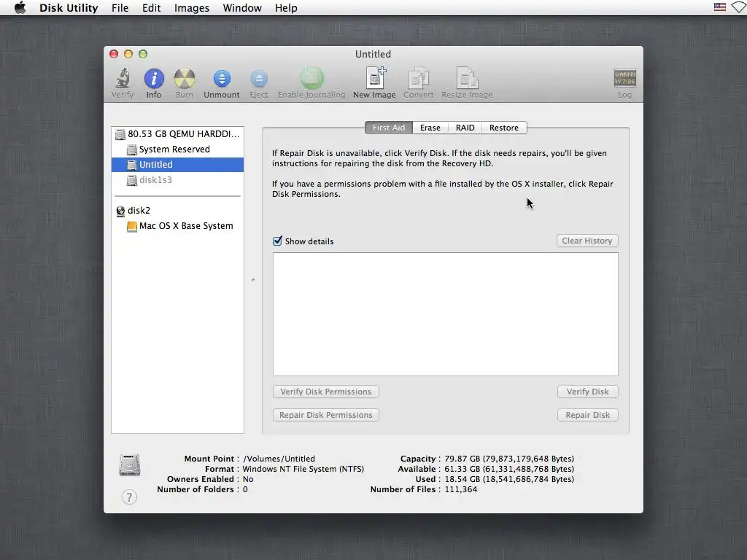747x560 pixels.
Task: Click the Repair Disk Permissions button
Action: [x=326, y=415]
